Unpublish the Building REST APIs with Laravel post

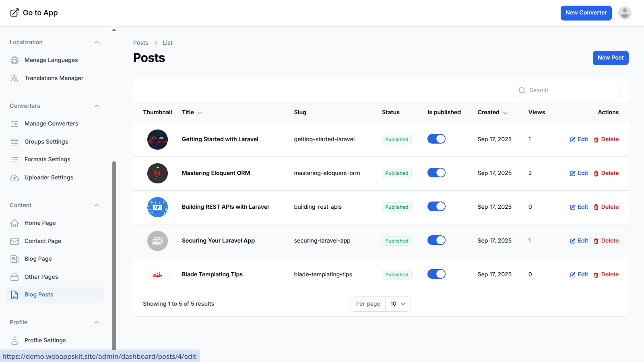pos(436,207)
